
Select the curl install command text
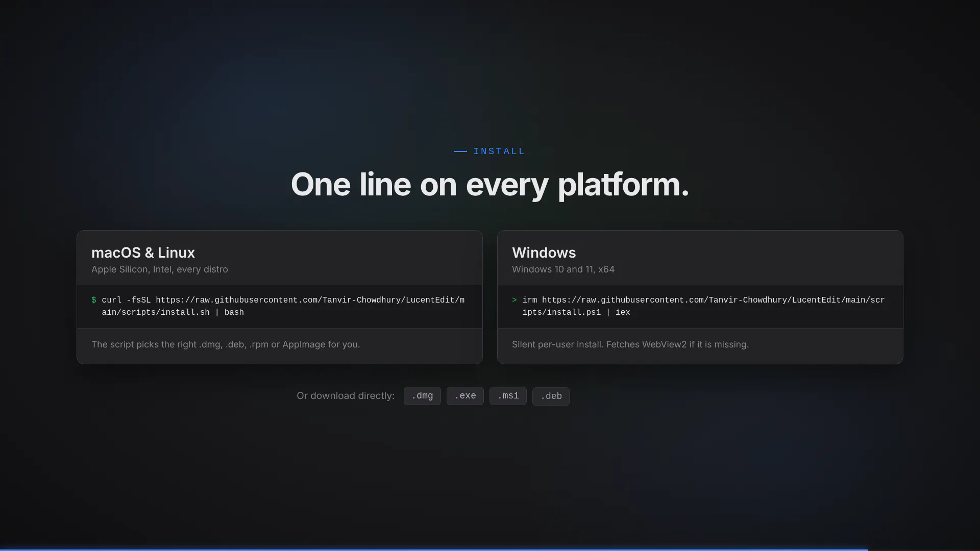(x=283, y=306)
